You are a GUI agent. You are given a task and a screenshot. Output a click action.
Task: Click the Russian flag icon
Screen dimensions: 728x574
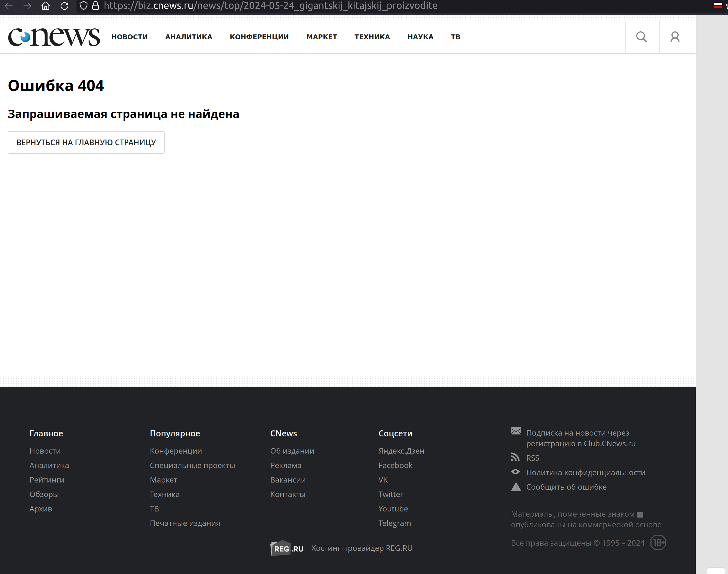[718, 5]
